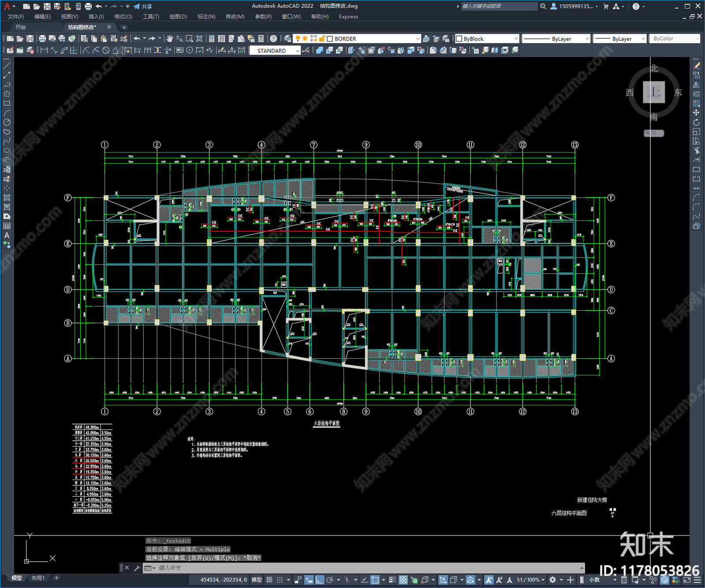
Task: Click the layer color swatch beside BORDER
Action: (330, 39)
